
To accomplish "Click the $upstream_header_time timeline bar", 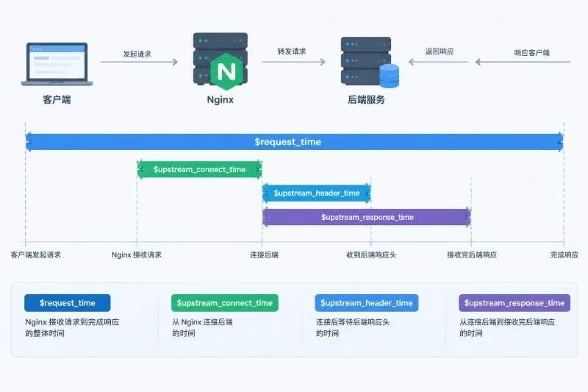I will coord(317,193).
